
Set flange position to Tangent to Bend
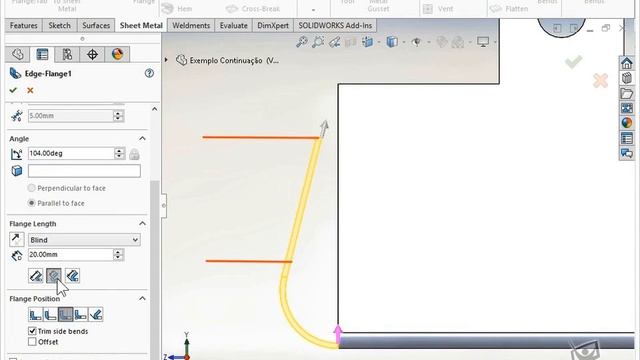pos(96,315)
